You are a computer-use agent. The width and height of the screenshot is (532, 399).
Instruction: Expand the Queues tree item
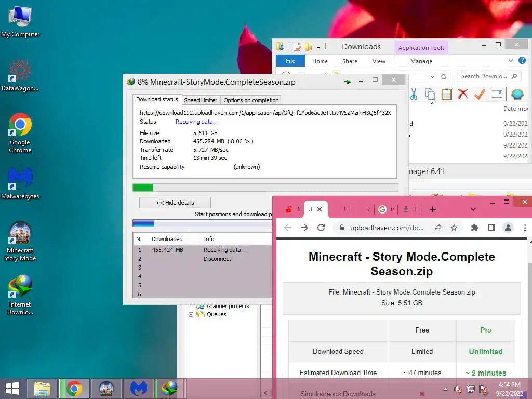click(191, 314)
